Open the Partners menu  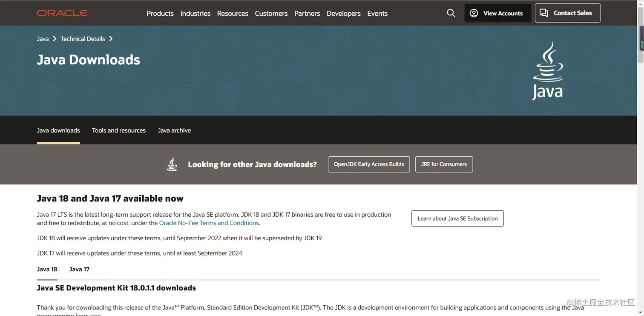click(x=307, y=13)
